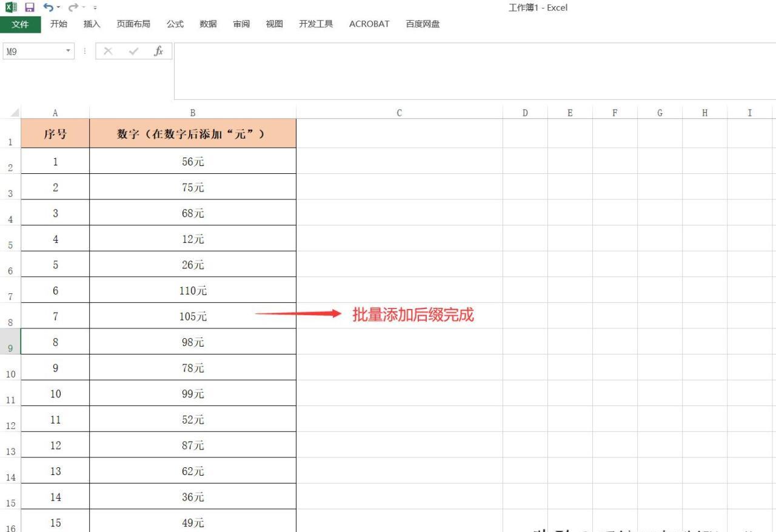This screenshot has width=776, height=532.
Task: Click inside the formula bar input
Action: pyautogui.click(x=475, y=71)
